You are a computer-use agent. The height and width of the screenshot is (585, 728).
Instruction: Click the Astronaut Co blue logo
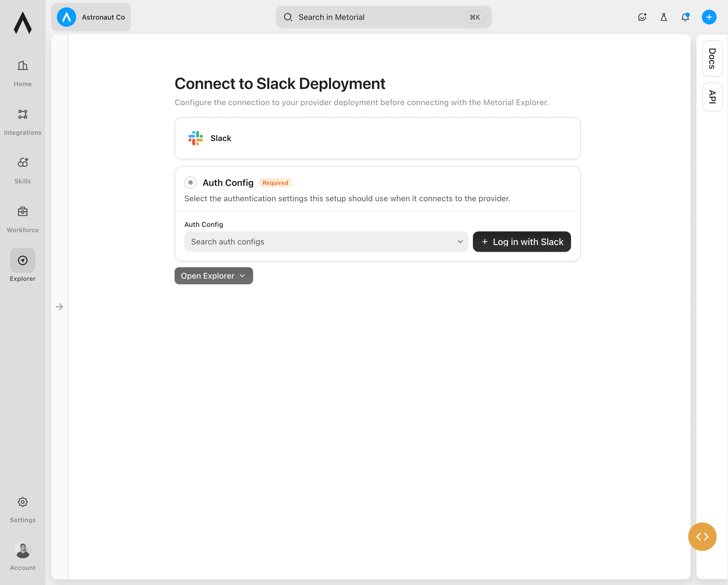click(x=67, y=17)
